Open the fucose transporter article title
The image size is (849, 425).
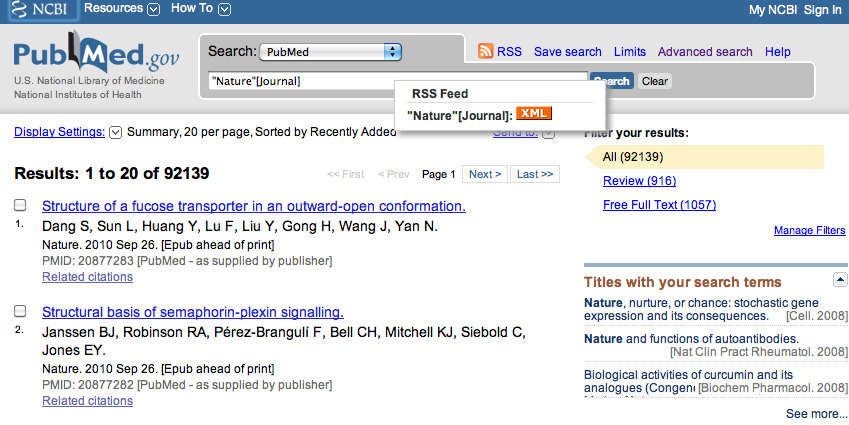[254, 206]
